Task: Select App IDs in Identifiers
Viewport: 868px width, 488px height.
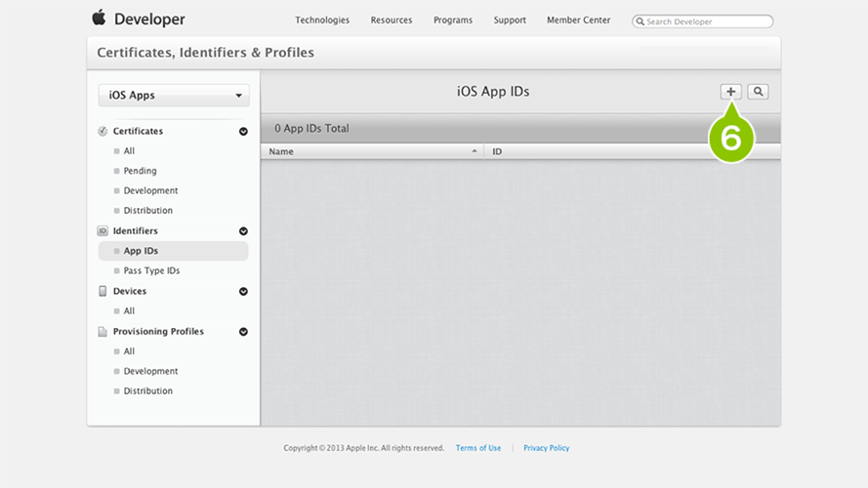Action: click(173, 251)
